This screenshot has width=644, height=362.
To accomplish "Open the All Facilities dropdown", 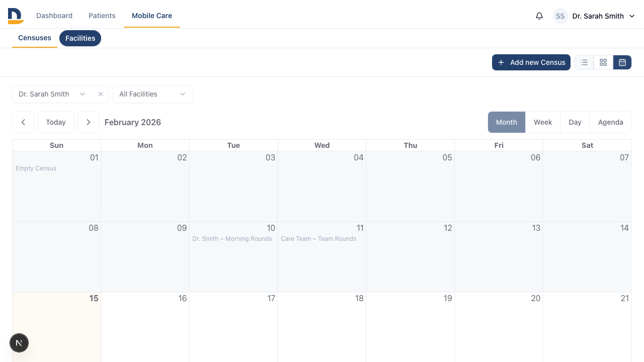I will tap(153, 94).
